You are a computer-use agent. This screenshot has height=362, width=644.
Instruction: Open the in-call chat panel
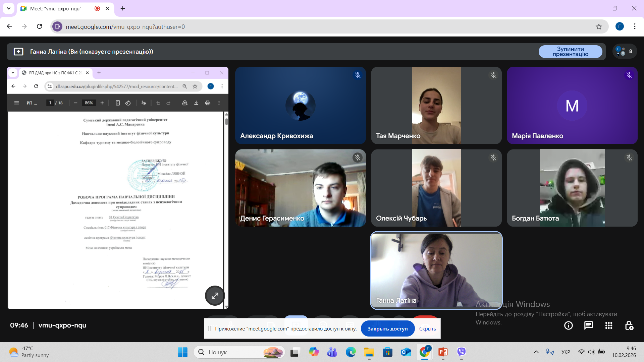(x=588, y=325)
